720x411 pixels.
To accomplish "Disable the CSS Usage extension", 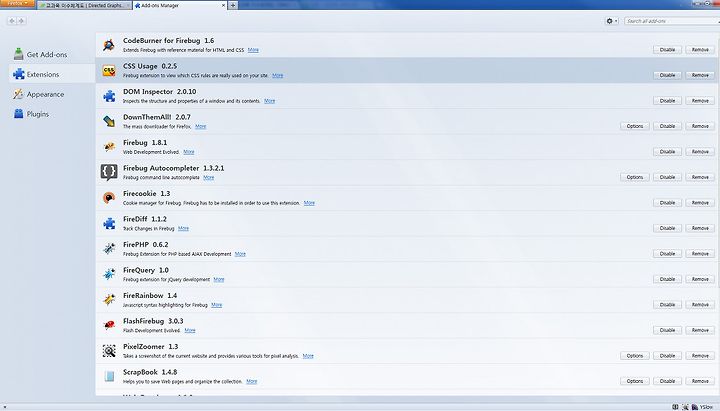I will click(x=667, y=75).
